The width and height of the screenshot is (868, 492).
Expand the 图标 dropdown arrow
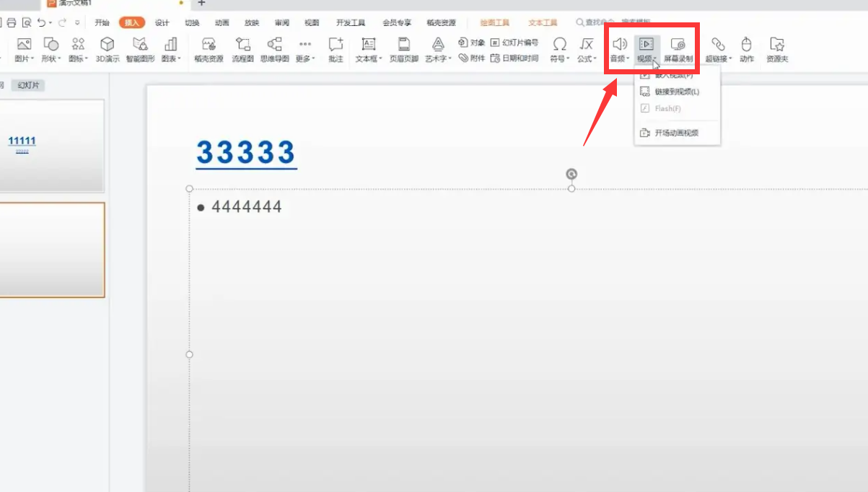pos(87,59)
